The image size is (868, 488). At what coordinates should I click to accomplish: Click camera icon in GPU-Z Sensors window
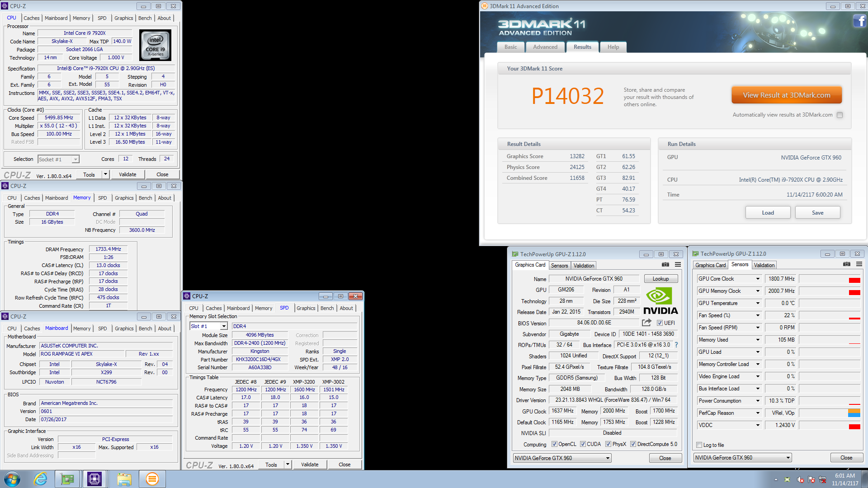(x=847, y=264)
